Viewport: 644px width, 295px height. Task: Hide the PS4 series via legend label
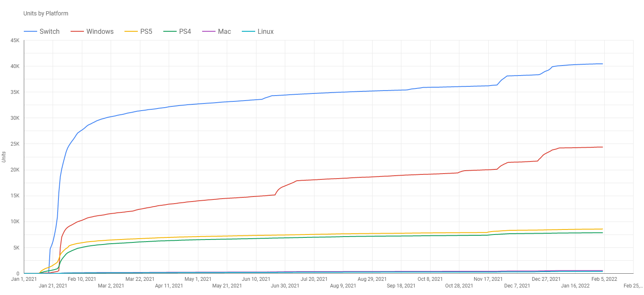coord(185,31)
